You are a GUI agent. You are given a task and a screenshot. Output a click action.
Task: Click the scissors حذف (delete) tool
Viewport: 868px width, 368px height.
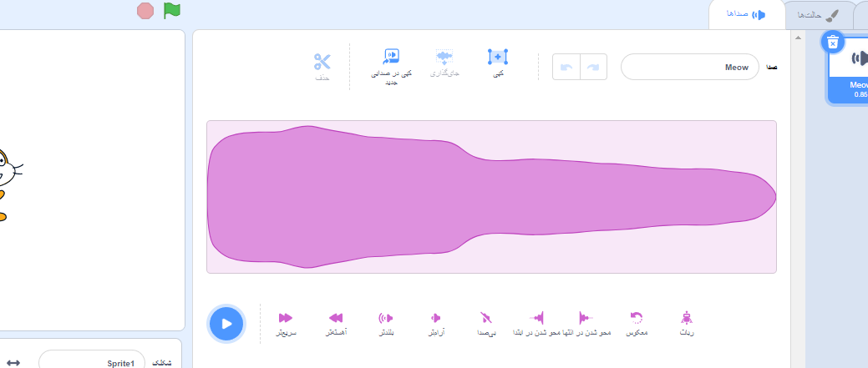[322, 65]
